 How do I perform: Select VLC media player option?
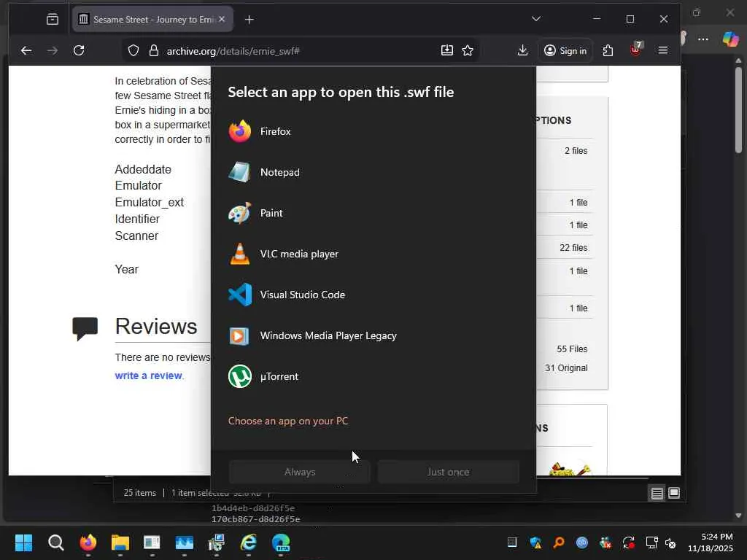click(x=373, y=254)
